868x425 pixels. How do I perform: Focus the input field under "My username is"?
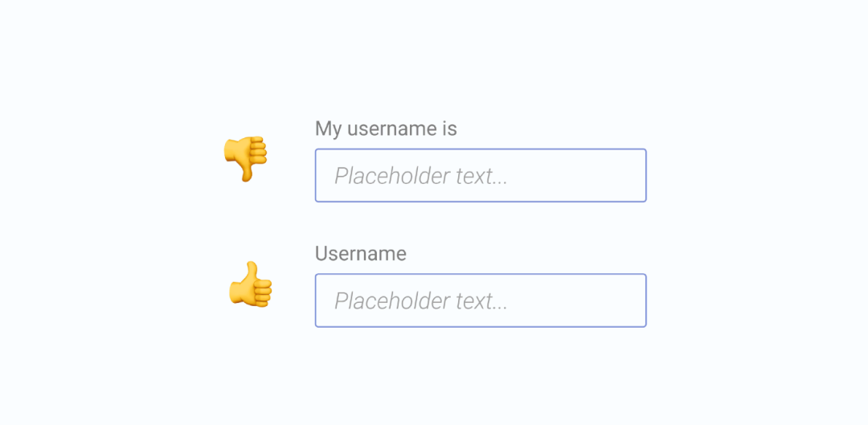481,175
